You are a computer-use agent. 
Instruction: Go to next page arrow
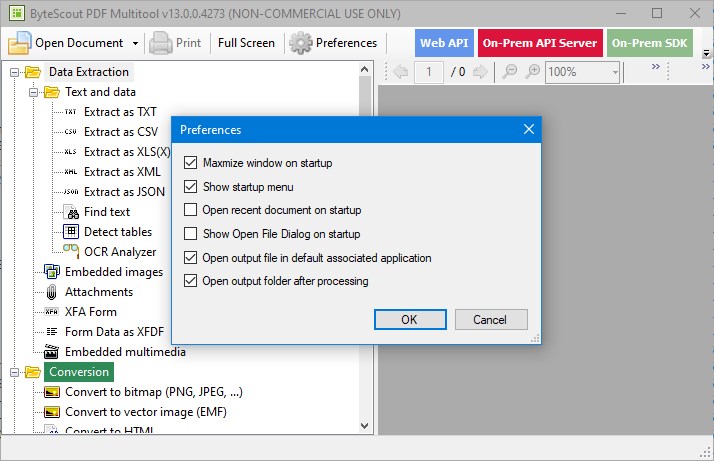tap(480, 72)
